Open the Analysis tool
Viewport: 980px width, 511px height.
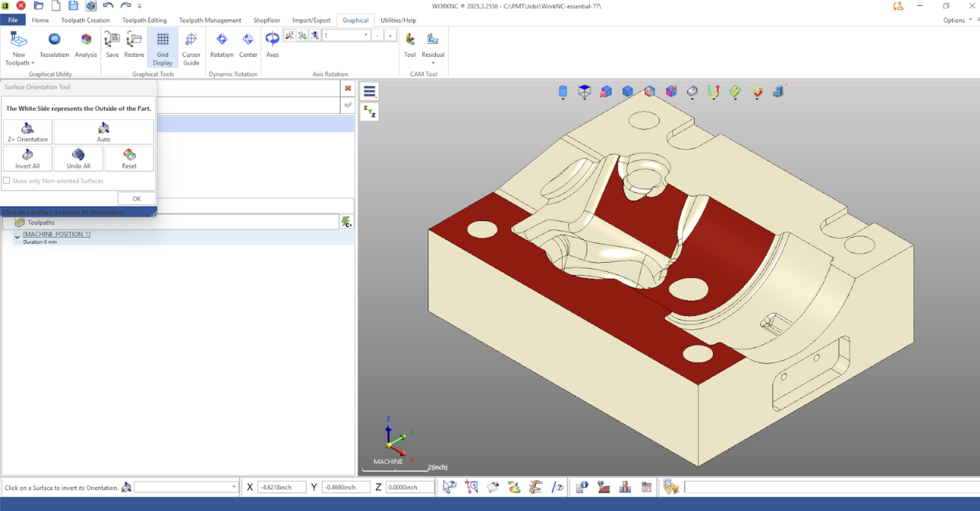pyautogui.click(x=85, y=45)
